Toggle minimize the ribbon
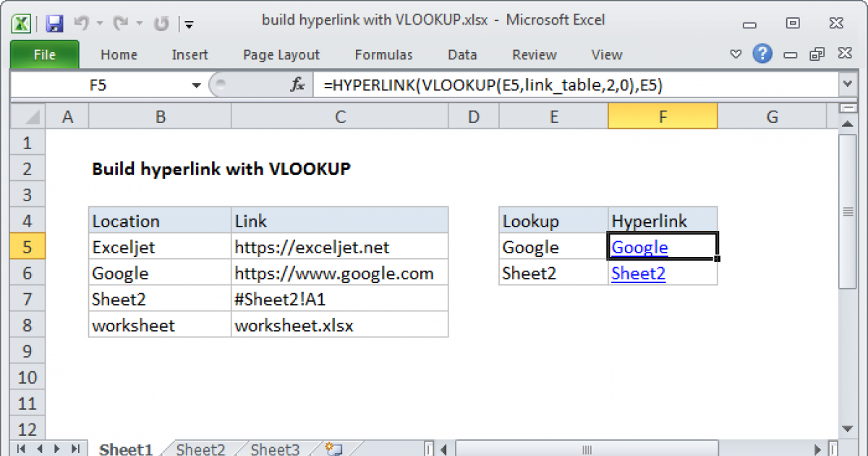The height and width of the screenshot is (456, 868). [736, 54]
